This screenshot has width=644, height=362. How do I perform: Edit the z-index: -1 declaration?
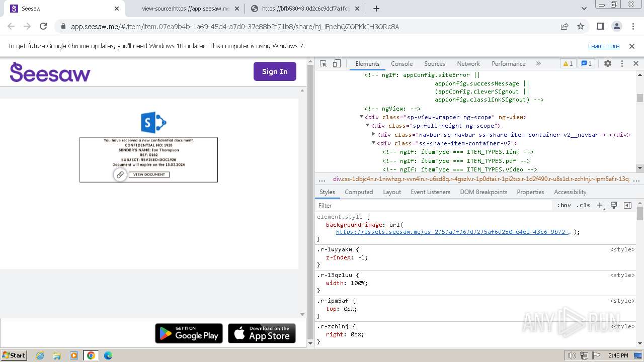(347, 257)
